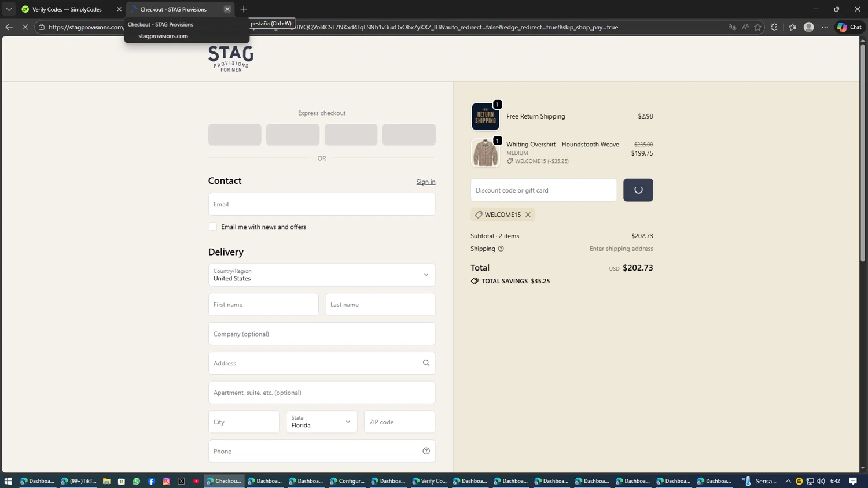Open the Favorites list
This screenshot has height=488, width=868.
click(792, 27)
